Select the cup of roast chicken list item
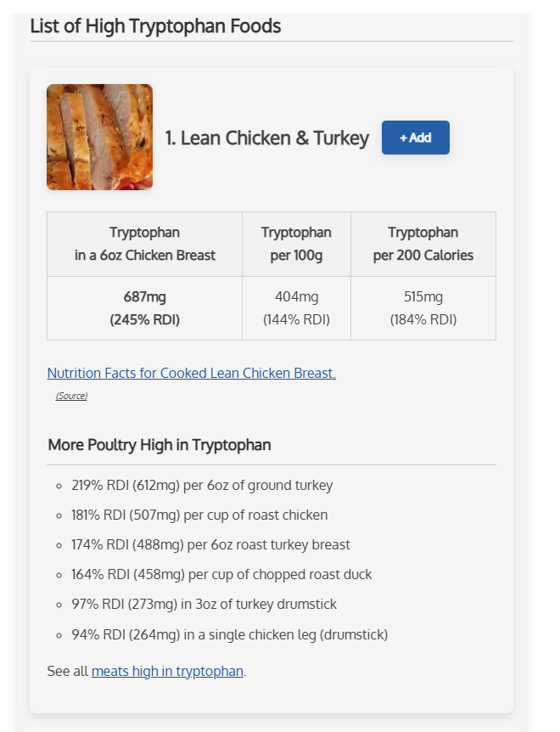Screen dimensions: 560x732 [x=199, y=515]
